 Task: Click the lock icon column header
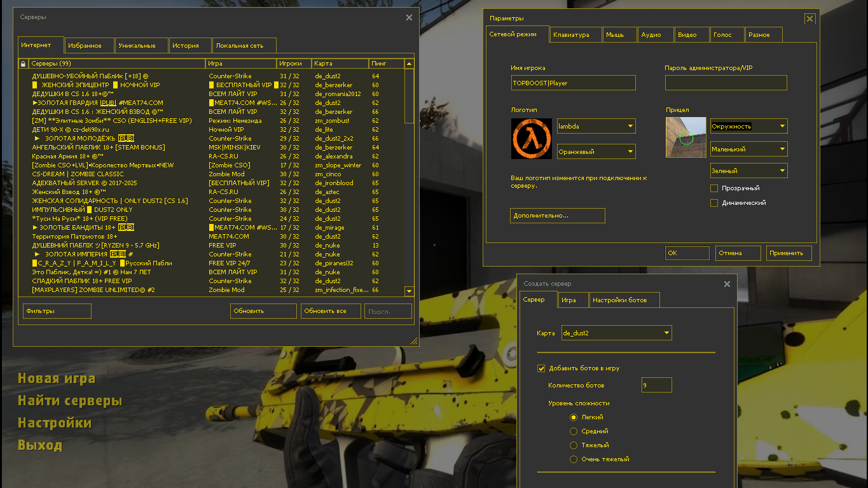(x=24, y=64)
